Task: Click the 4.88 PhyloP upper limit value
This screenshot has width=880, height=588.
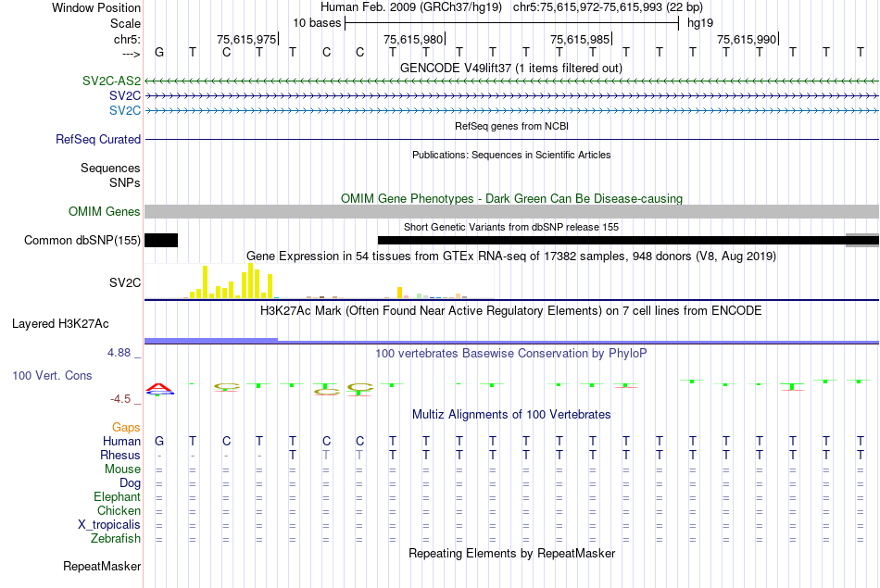Action: (119, 353)
